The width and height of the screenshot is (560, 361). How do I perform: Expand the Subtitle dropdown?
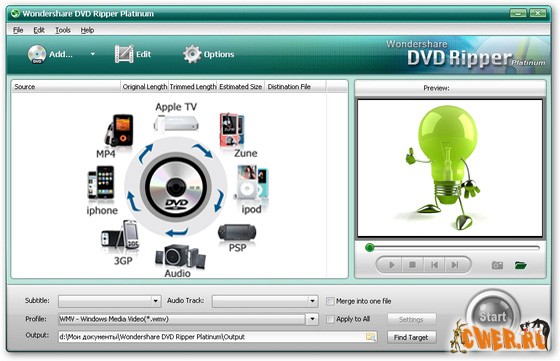point(155,301)
